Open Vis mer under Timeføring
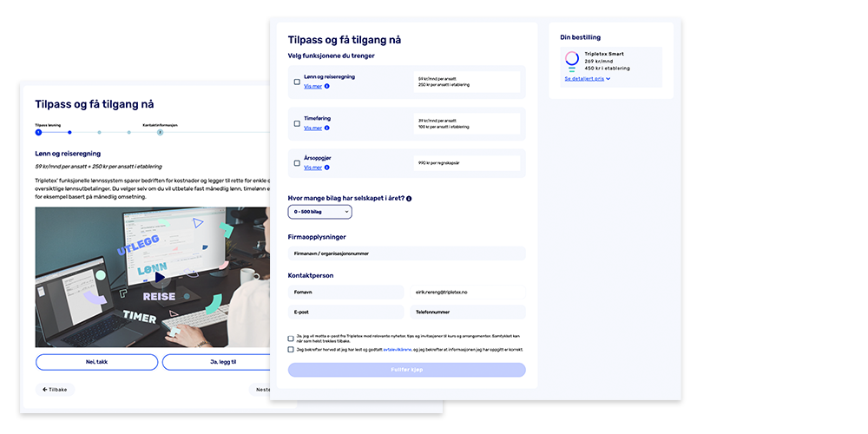This screenshot has width=868, height=434. tap(312, 128)
